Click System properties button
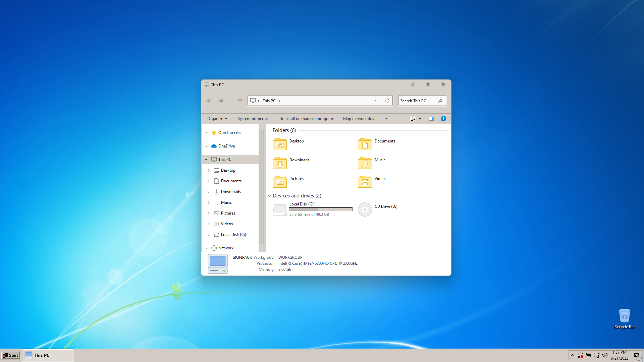Viewport: 644px width, 362px height. tap(253, 119)
